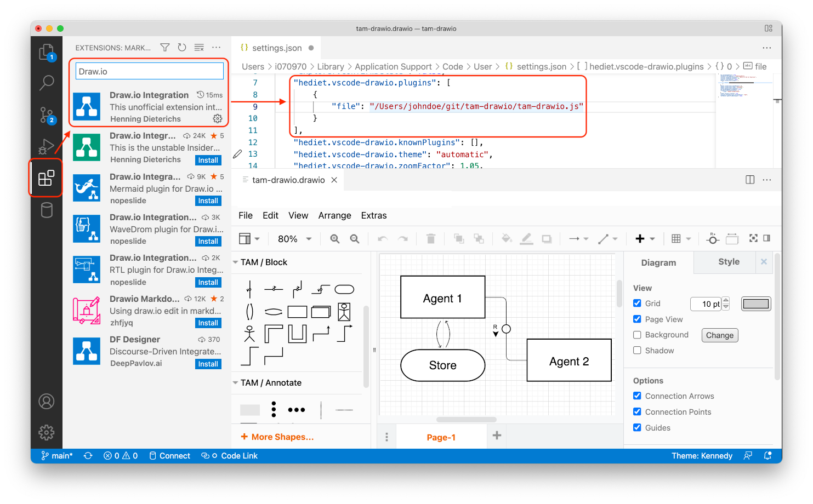Screen dimensions: 813x504
Task: Click the Undo arrow in draw.io toolbar
Action: click(383, 239)
